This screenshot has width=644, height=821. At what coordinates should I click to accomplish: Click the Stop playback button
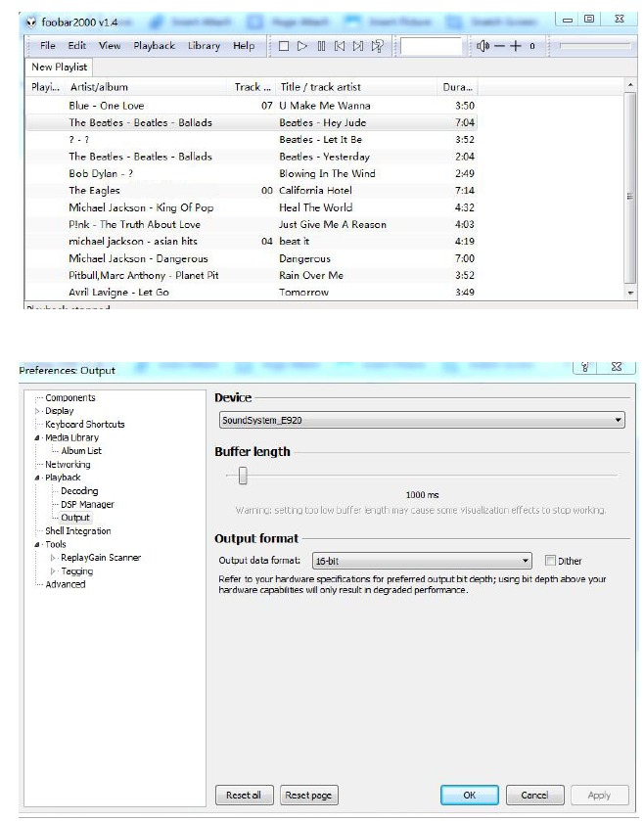tap(284, 46)
